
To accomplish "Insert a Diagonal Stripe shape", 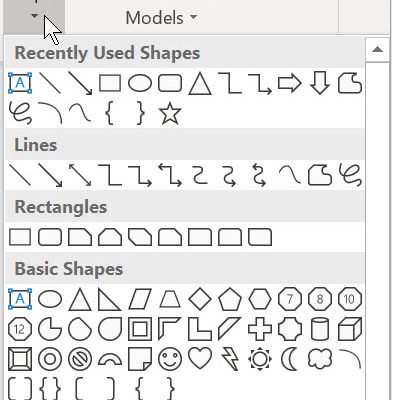I will coord(230,329).
